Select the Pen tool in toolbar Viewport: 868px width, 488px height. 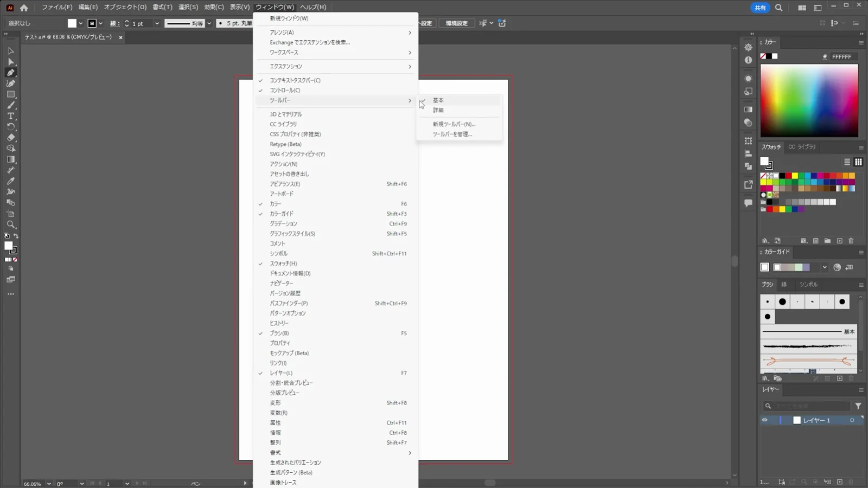coord(10,72)
